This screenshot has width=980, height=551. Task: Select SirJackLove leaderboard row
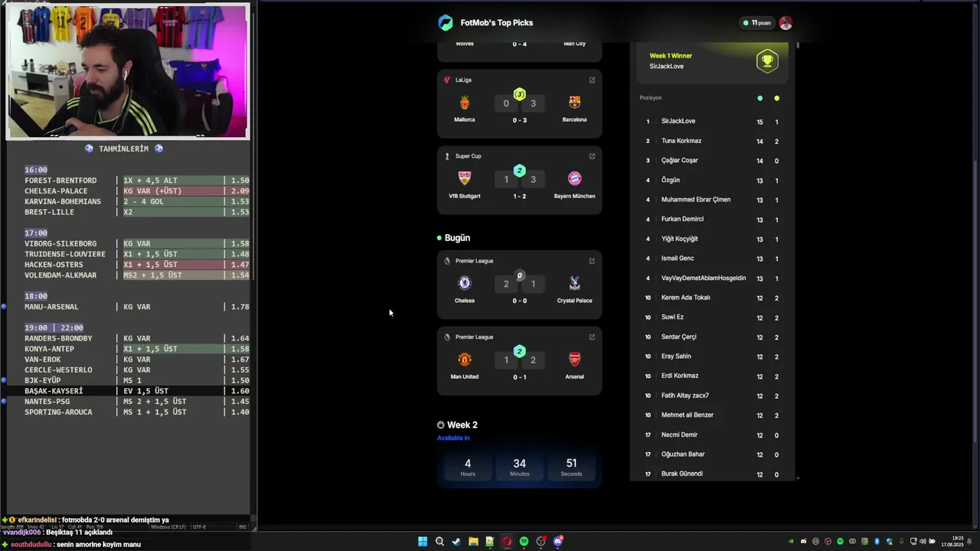712,122
